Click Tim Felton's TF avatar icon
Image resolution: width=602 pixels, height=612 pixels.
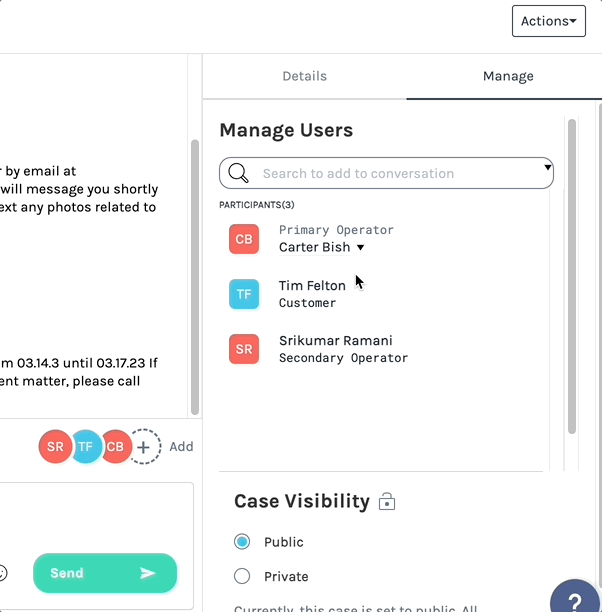pyautogui.click(x=244, y=294)
